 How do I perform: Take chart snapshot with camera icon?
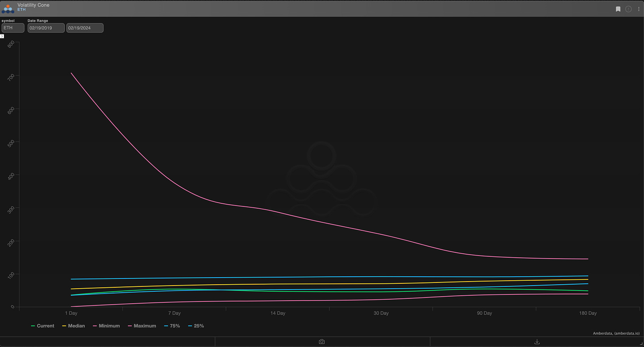pos(322,342)
